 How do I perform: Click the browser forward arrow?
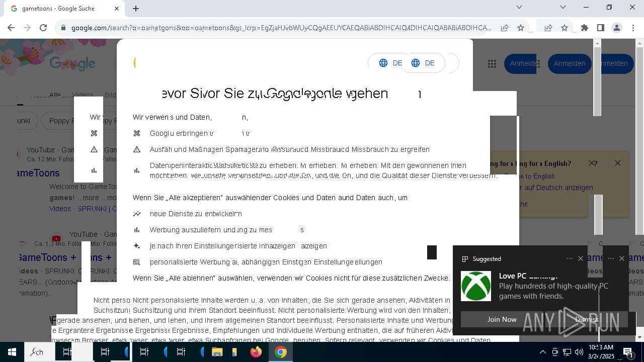27,28
